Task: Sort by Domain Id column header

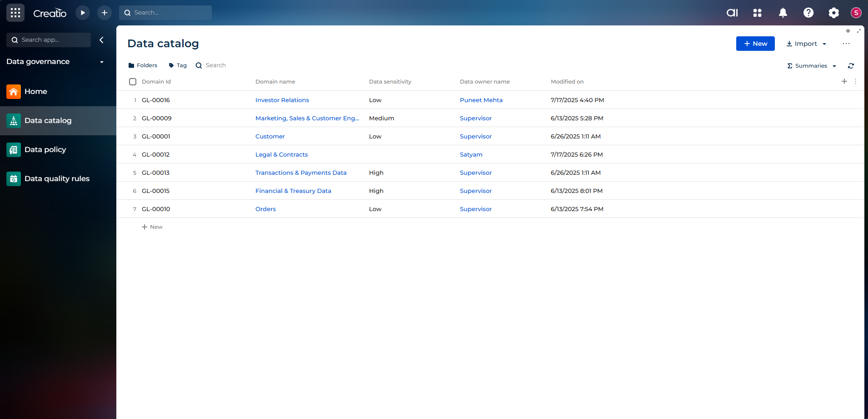Action: pyautogui.click(x=156, y=82)
